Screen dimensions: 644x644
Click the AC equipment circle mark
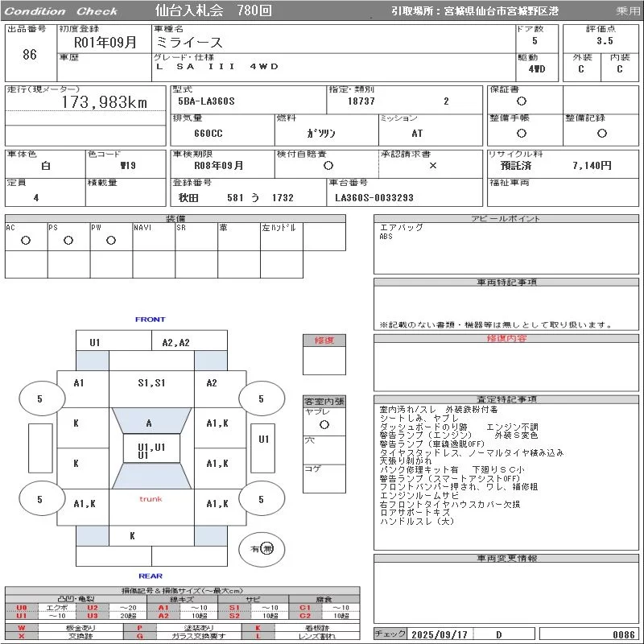(26, 240)
